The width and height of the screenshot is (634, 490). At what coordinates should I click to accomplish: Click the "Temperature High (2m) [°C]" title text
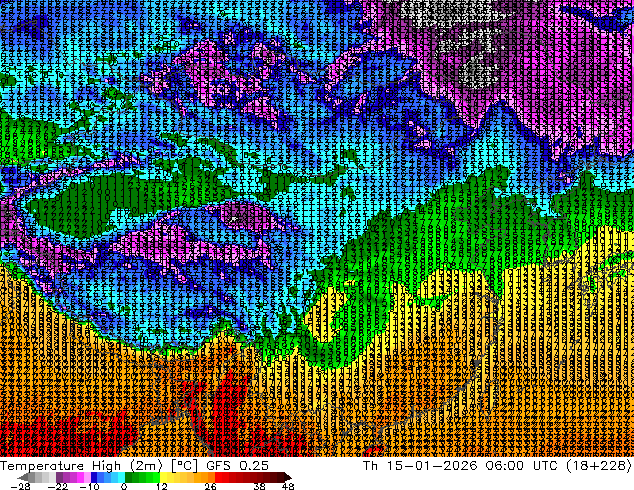[99, 466]
